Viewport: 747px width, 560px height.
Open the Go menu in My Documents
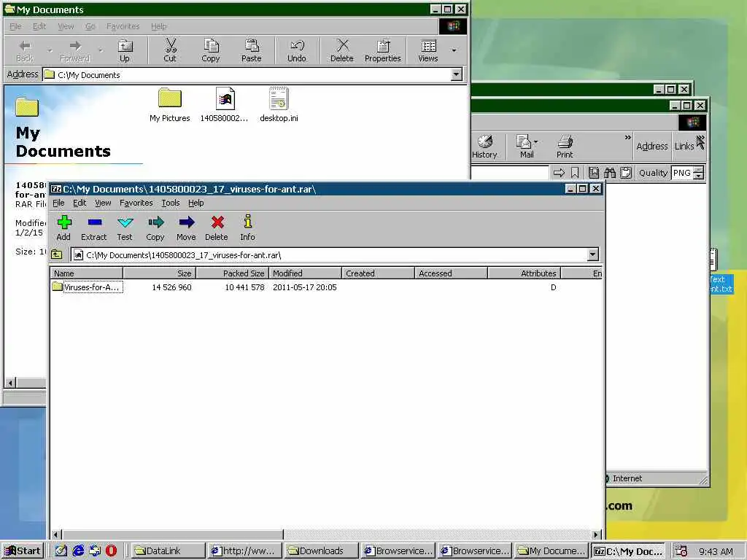[x=90, y=26]
